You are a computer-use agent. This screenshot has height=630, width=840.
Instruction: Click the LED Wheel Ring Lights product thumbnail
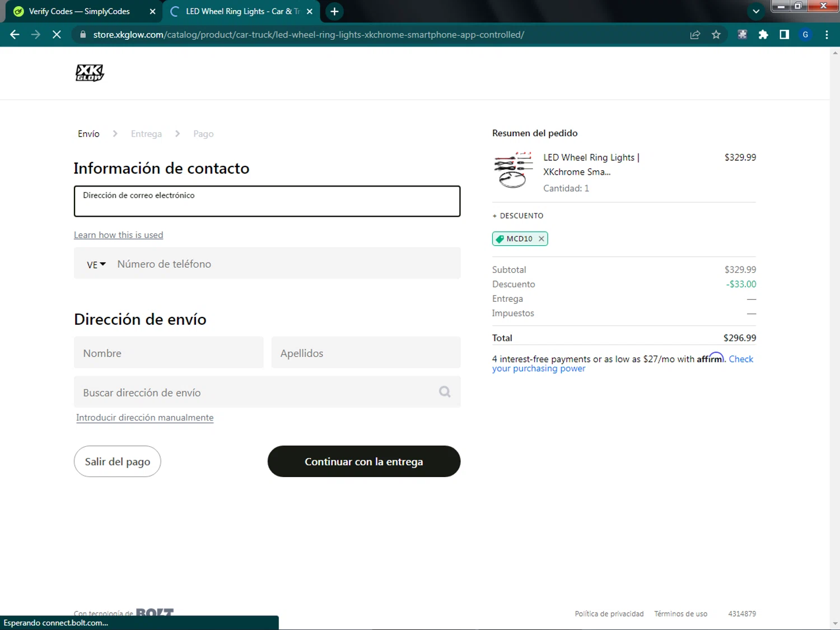coord(513,170)
